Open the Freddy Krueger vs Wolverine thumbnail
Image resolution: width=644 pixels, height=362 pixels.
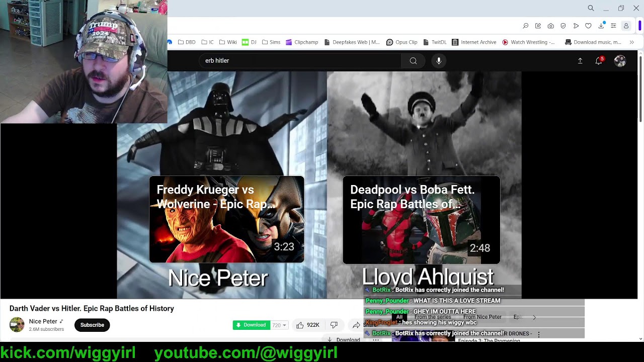(226, 219)
